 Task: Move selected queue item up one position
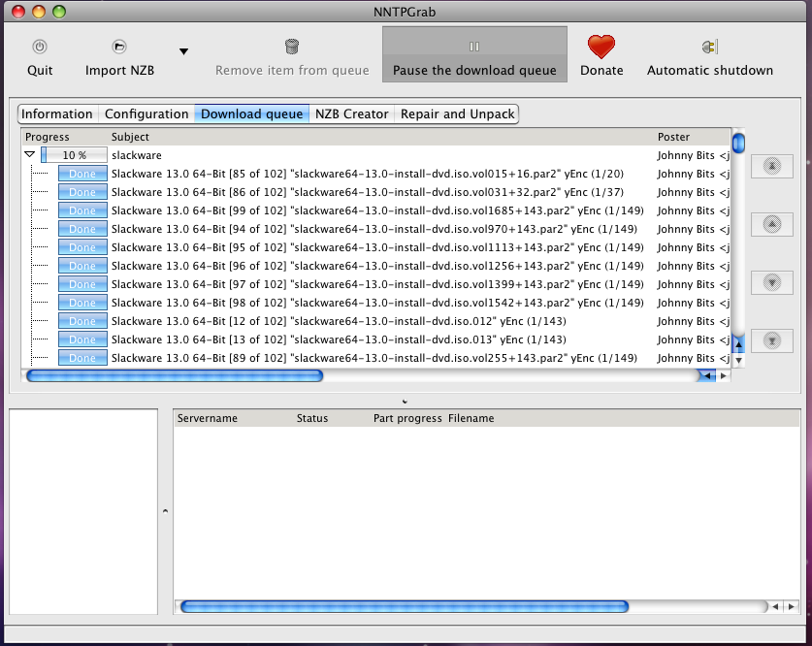[772, 224]
